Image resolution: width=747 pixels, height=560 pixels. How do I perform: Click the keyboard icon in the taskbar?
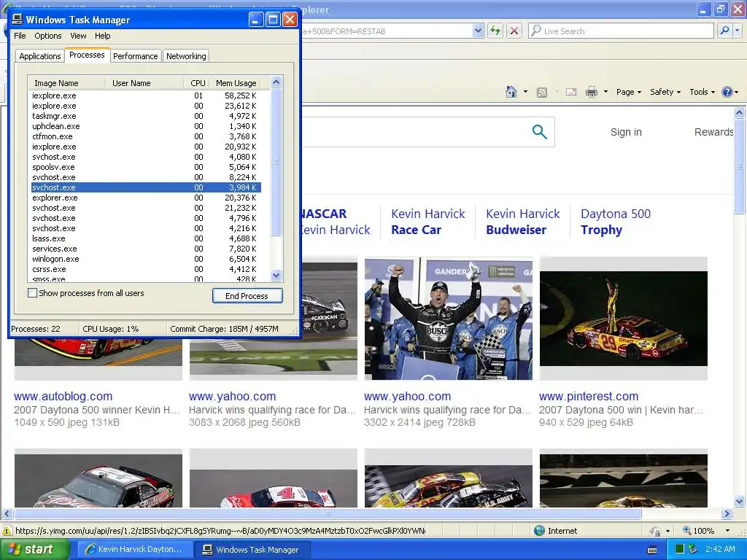tap(652, 550)
